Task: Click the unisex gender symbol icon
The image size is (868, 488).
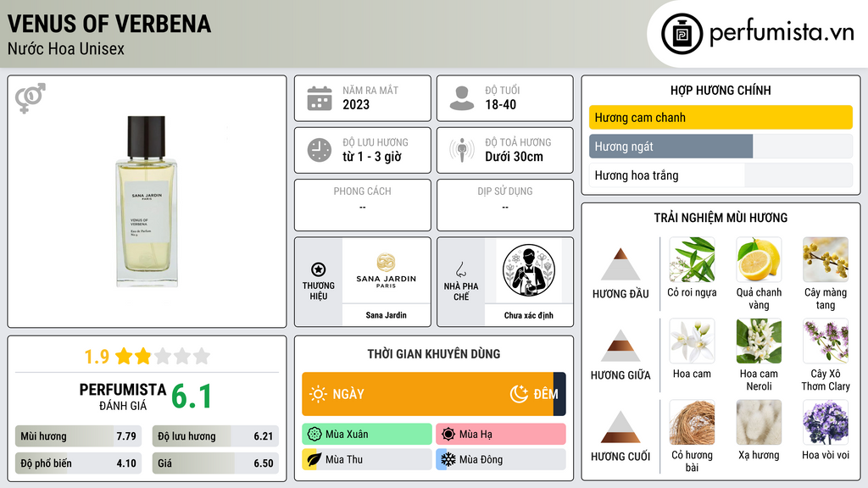Action: pos(31,98)
